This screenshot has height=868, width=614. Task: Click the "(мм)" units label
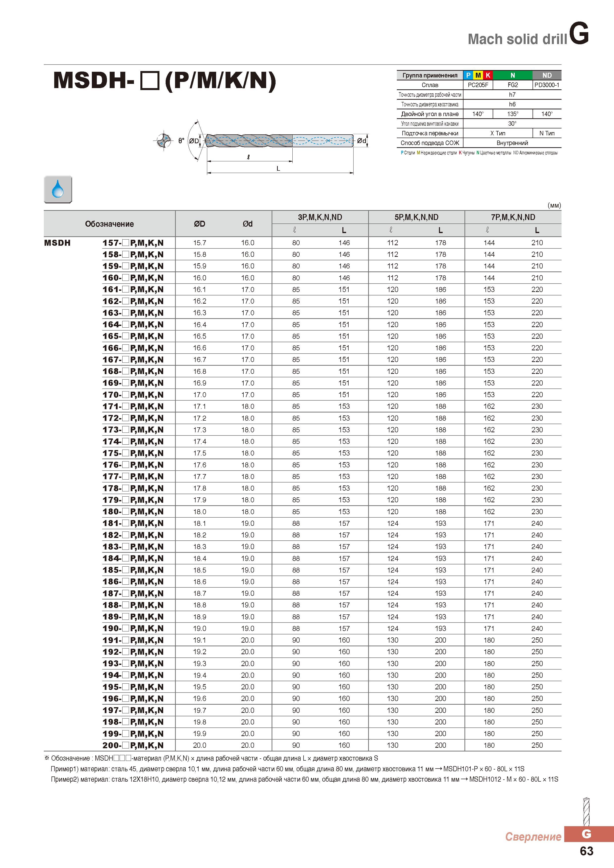coord(554,205)
